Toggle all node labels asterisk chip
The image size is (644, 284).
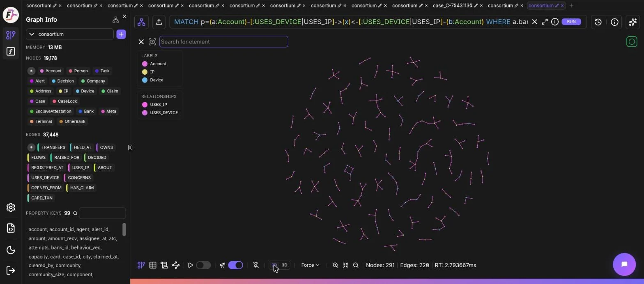pyautogui.click(x=31, y=71)
